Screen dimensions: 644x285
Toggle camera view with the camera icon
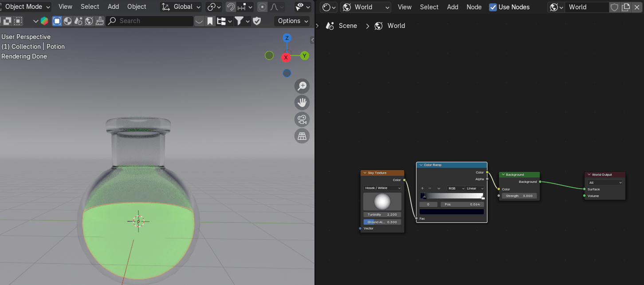tap(302, 119)
